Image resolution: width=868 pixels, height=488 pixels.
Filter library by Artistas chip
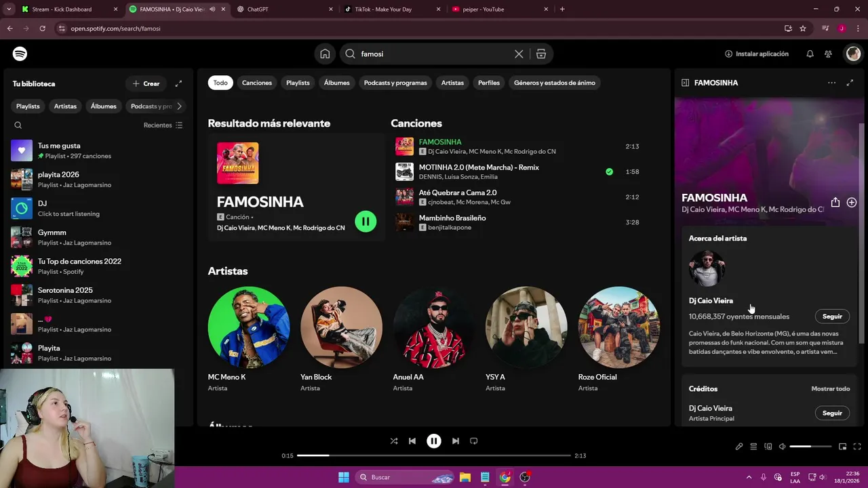(65, 106)
